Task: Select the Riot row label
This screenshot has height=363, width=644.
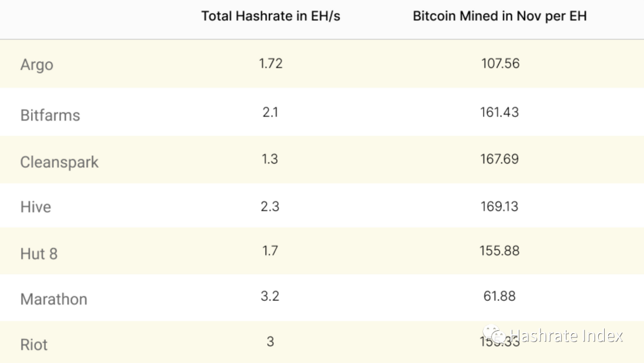Action: pyautogui.click(x=33, y=344)
